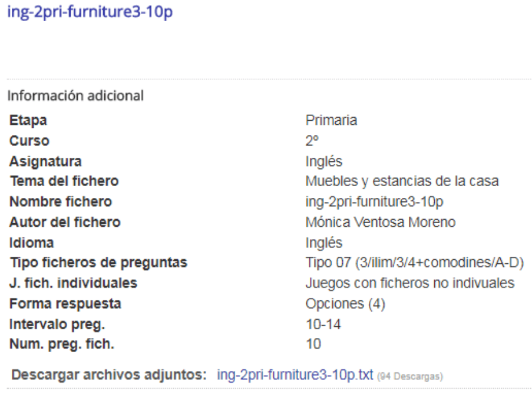
Task: Select the "Tipo 07 (3/ilim/3/4+comodines/A-D)" value
Action: click(415, 263)
